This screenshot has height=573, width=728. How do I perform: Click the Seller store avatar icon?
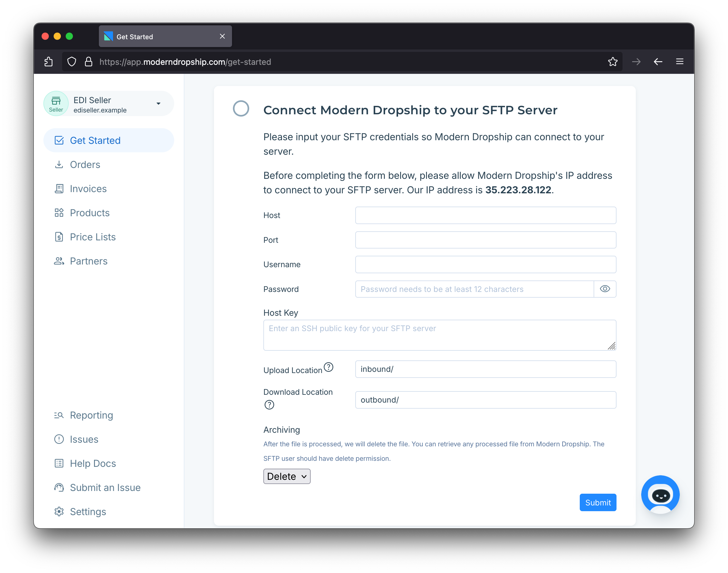(56, 103)
